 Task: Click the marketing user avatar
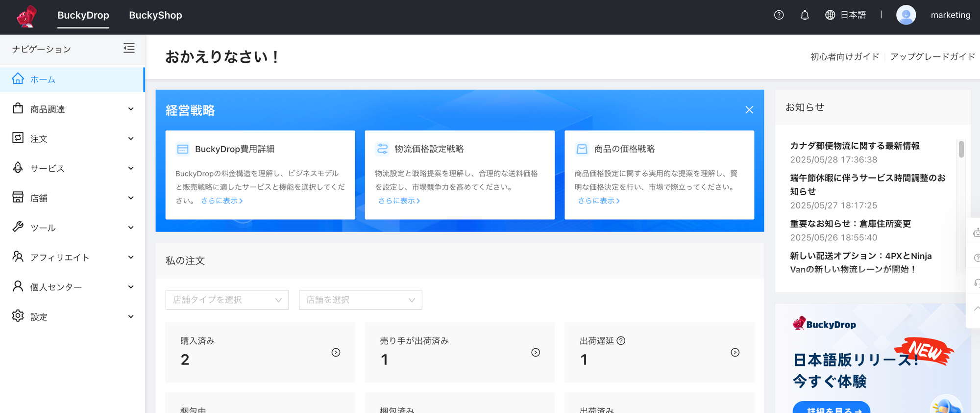coord(906,15)
